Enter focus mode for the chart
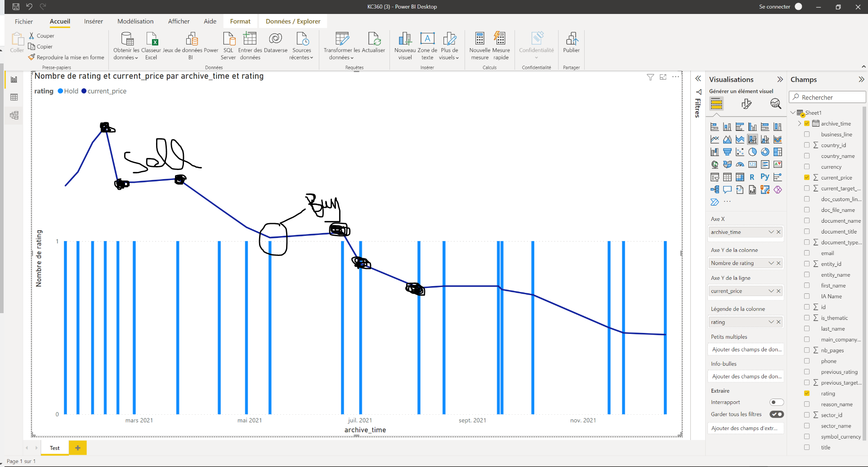 click(663, 77)
